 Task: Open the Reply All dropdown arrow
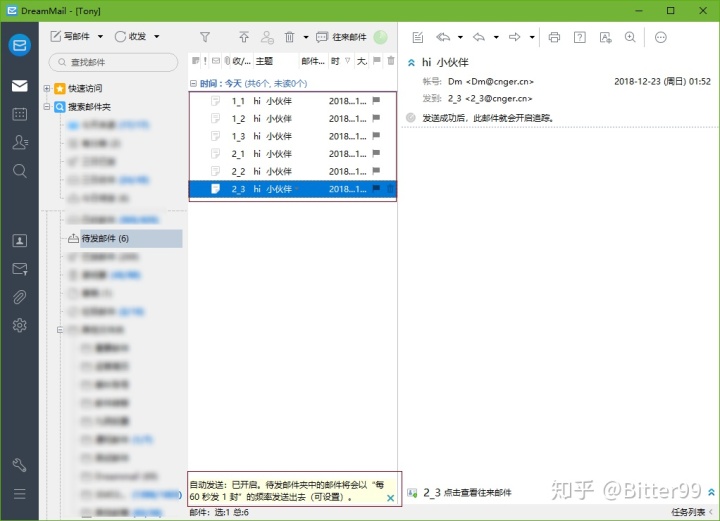tap(460, 37)
